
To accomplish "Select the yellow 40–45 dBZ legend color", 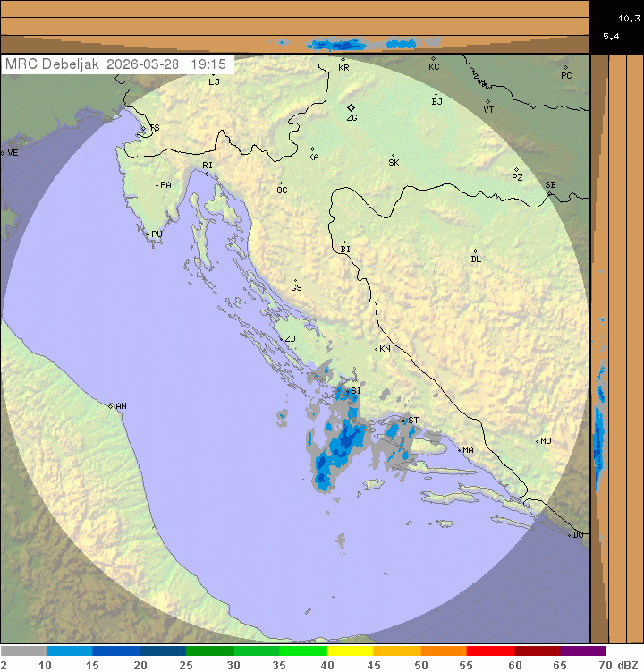I will click(x=350, y=651).
